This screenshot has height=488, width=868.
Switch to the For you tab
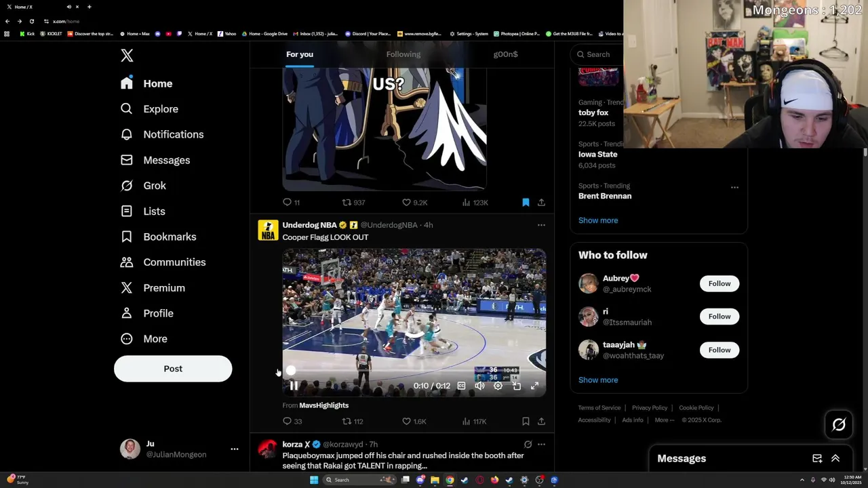click(x=300, y=54)
